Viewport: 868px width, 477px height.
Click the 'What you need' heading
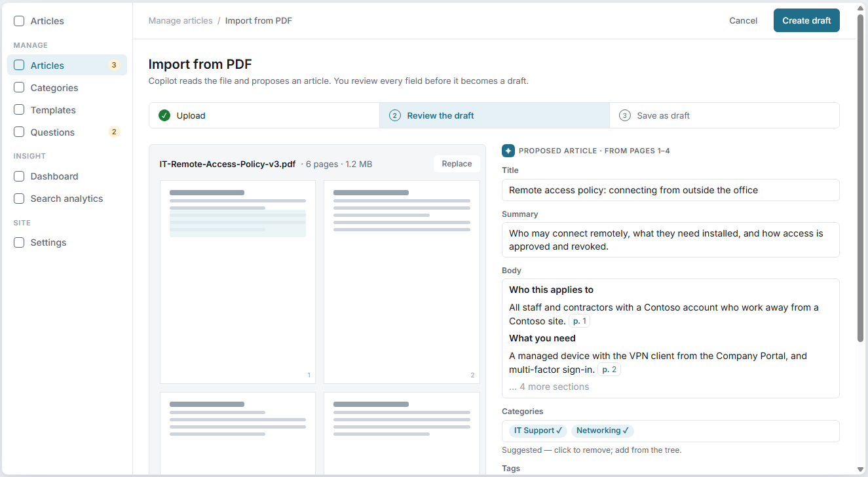coord(542,338)
